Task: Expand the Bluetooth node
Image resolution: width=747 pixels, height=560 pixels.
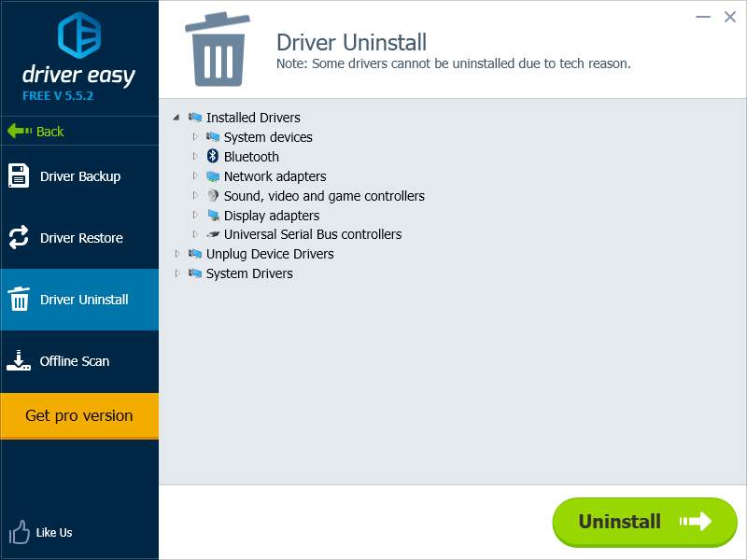Action: click(195, 156)
